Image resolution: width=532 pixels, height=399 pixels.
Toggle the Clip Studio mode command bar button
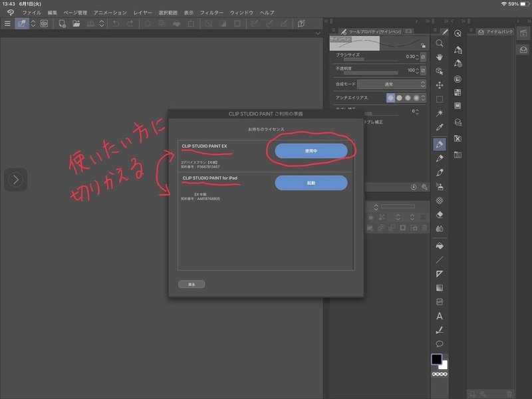(x=22, y=23)
